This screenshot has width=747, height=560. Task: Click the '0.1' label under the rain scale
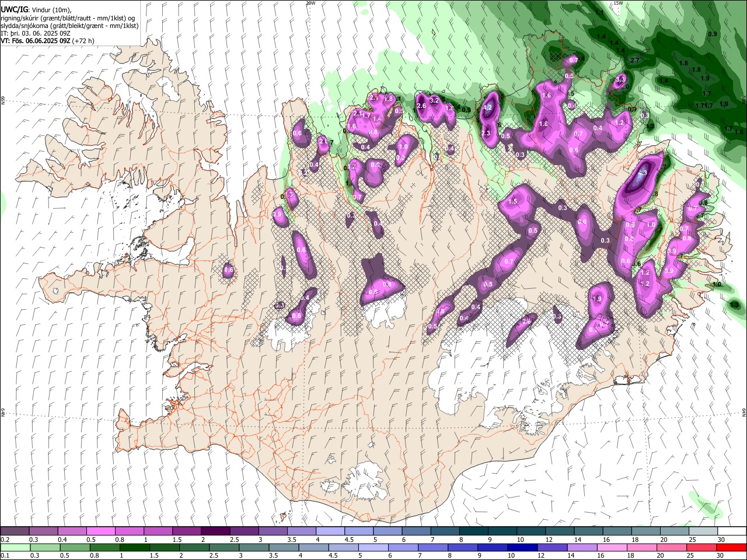(5, 555)
